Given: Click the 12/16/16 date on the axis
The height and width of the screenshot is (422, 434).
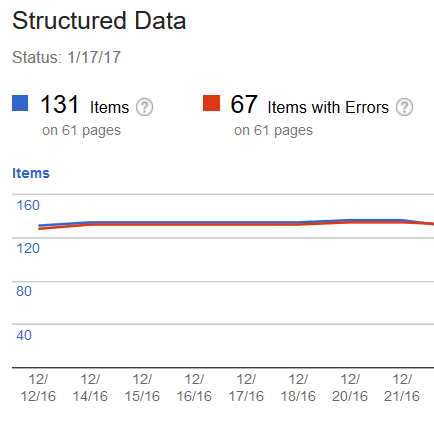Looking at the screenshot, I should pos(194,388).
